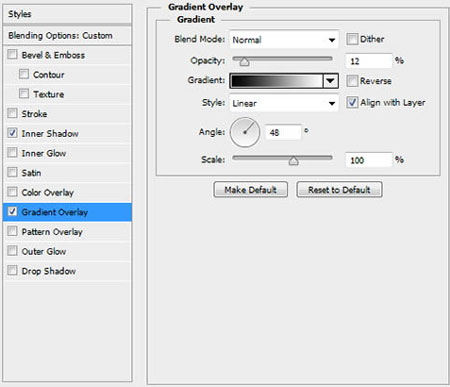This screenshot has width=450, height=387.
Task: Enable the Inner Glow checkbox
Action: coord(12,153)
